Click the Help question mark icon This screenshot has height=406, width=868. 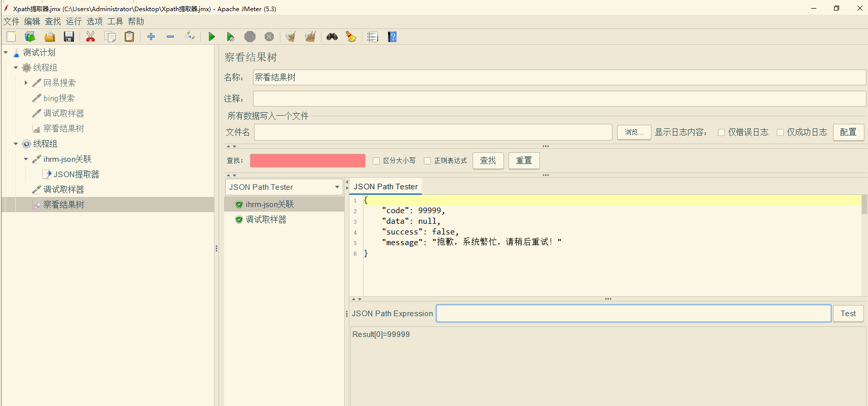pos(392,37)
